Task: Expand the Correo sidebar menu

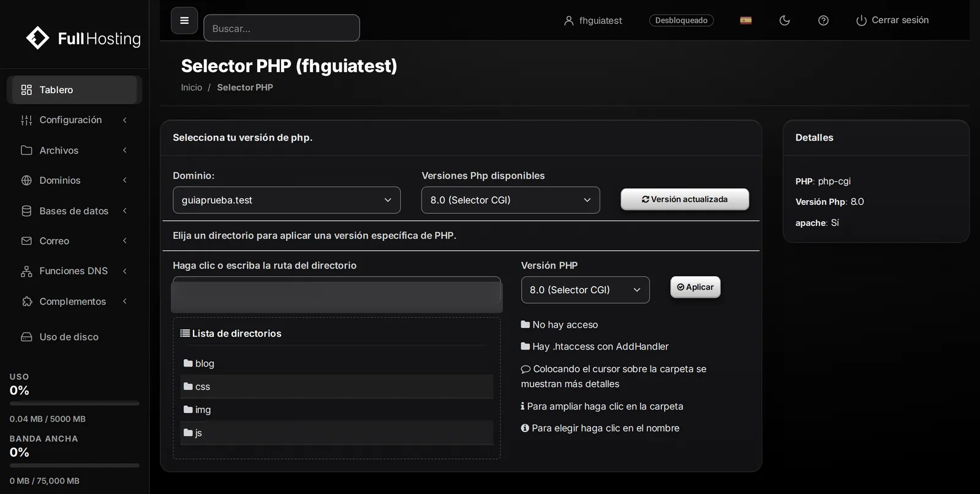Action: (75, 241)
